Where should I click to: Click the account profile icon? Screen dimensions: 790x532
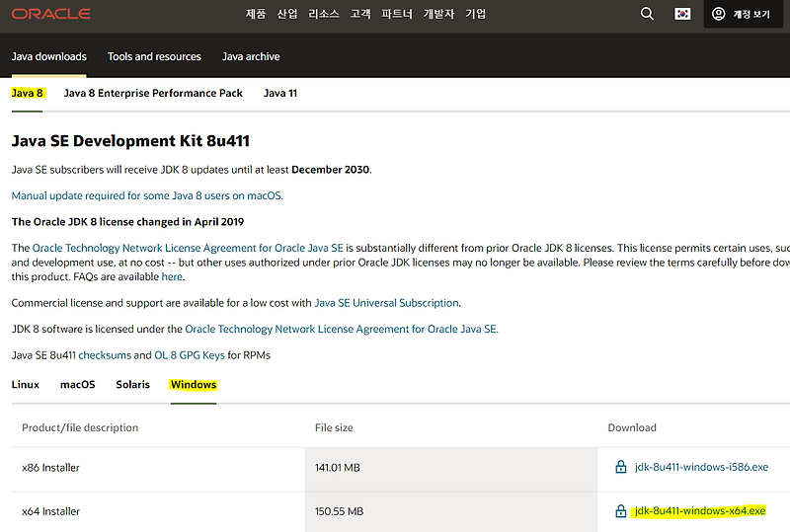click(718, 14)
